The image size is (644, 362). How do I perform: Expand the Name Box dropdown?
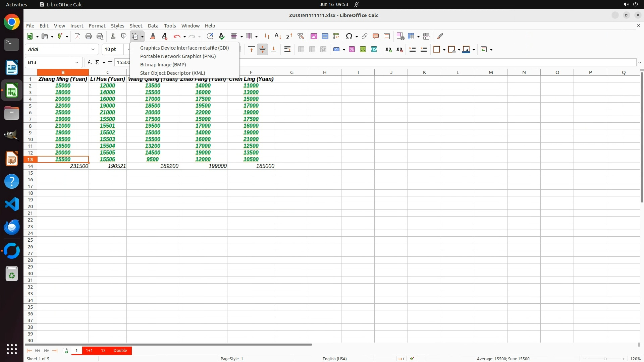point(77,62)
